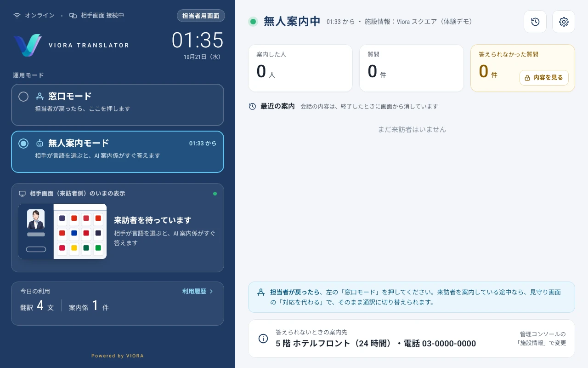This screenshot has width=588, height=368.
Task: Click the Powered by VIORA footer text
Action: click(x=118, y=356)
